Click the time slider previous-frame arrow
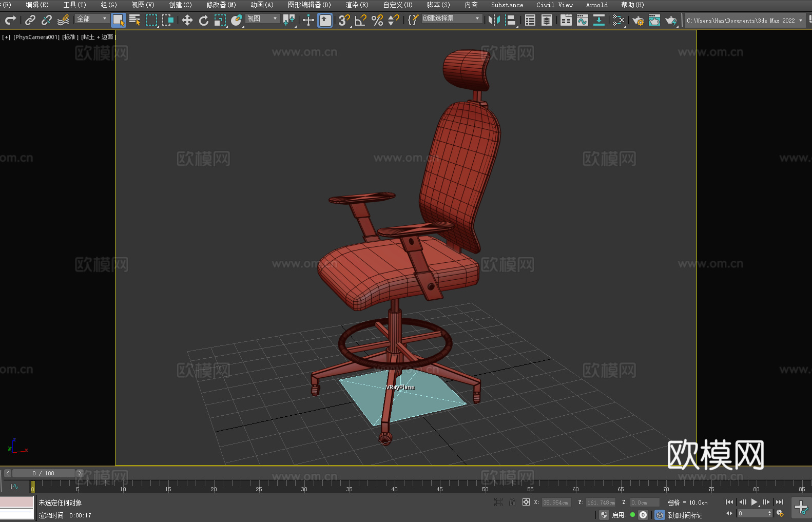 (8, 473)
